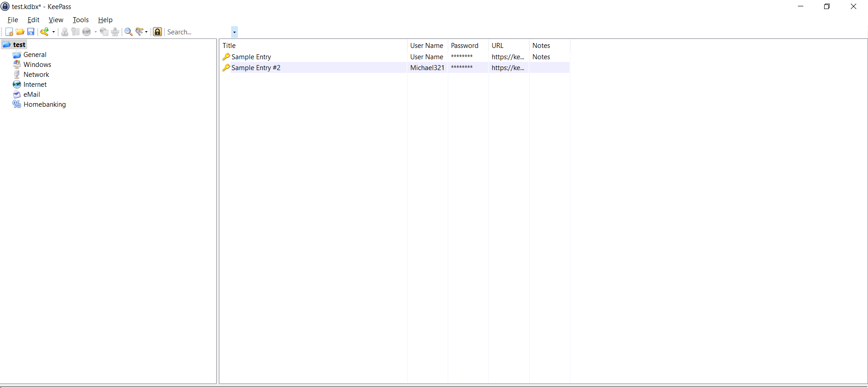Click the eMail envelope icon
This screenshot has height=388, width=868.
tap(17, 95)
